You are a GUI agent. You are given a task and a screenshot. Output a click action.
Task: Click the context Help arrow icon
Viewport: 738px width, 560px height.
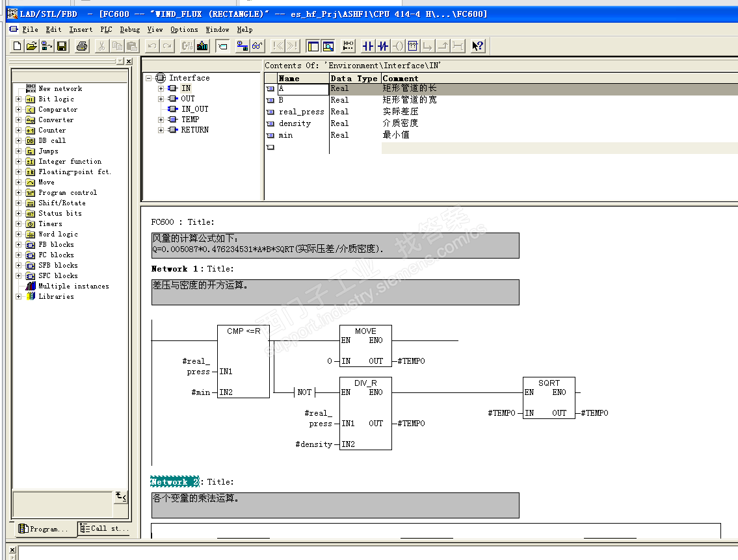(x=477, y=46)
